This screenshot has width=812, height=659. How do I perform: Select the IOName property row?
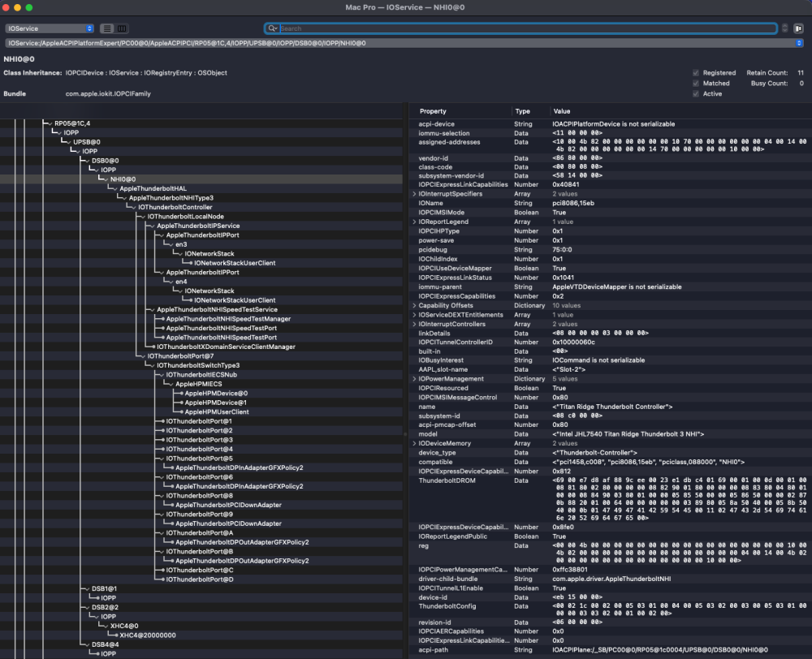(x=610, y=204)
